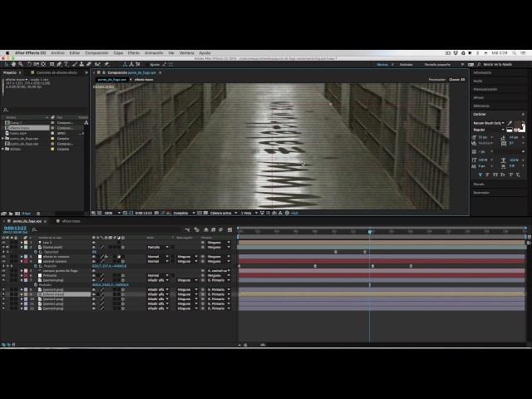Select the Selection arrow tool
Viewport: 532px width, 399px height.
coord(7,64)
